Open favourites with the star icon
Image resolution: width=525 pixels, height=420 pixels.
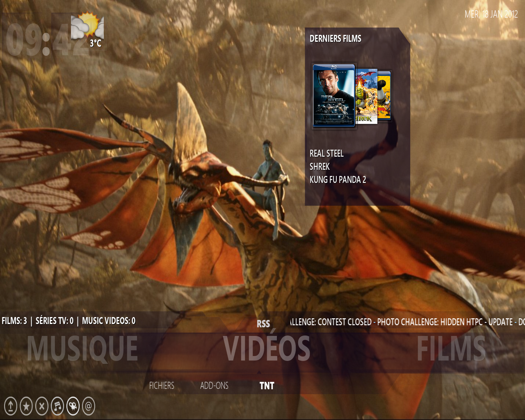coord(26,406)
